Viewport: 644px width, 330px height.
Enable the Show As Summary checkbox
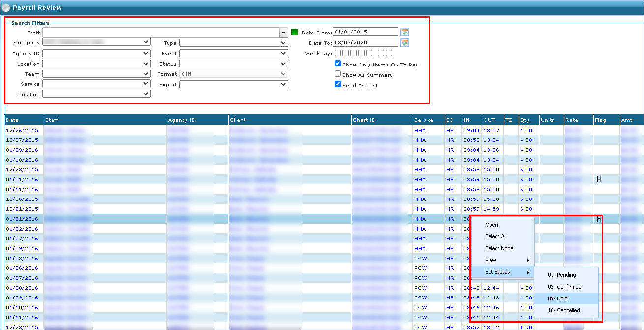[x=337, y=74]
